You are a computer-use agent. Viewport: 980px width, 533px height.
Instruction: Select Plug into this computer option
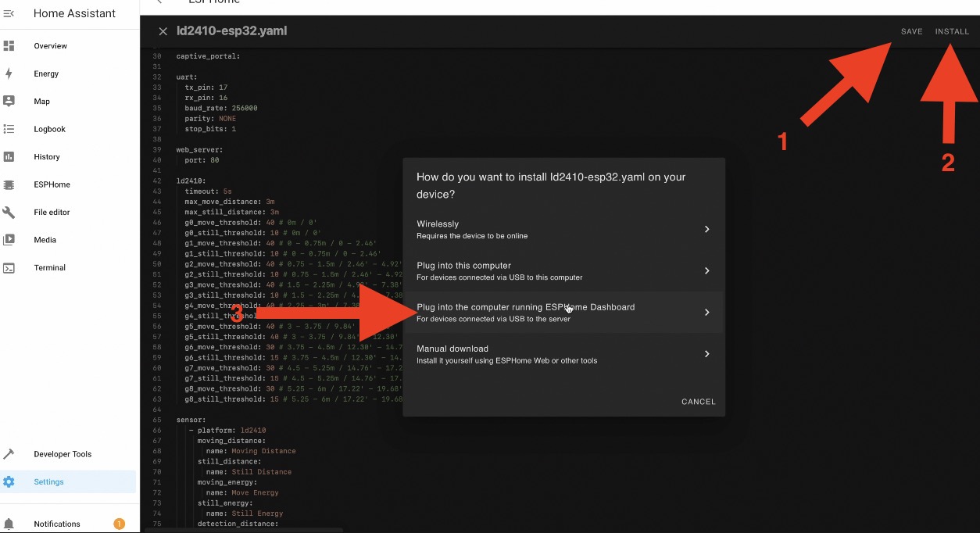(x=563, y=270)
